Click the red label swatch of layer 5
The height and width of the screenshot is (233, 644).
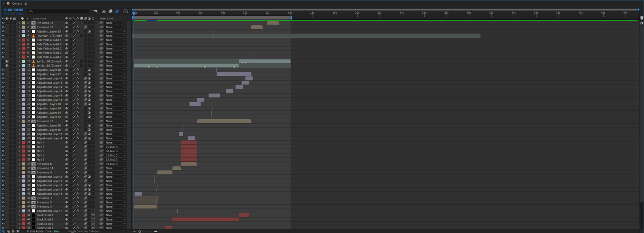point(23,40)
